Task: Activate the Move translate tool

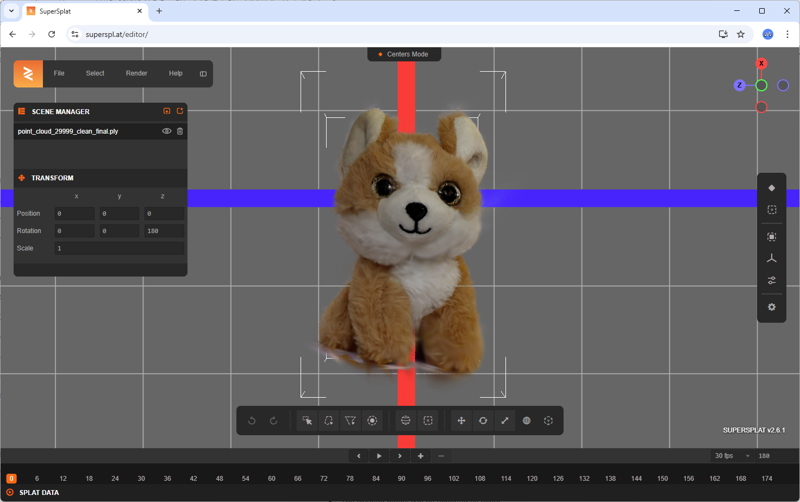Action: tap(461, 421)
